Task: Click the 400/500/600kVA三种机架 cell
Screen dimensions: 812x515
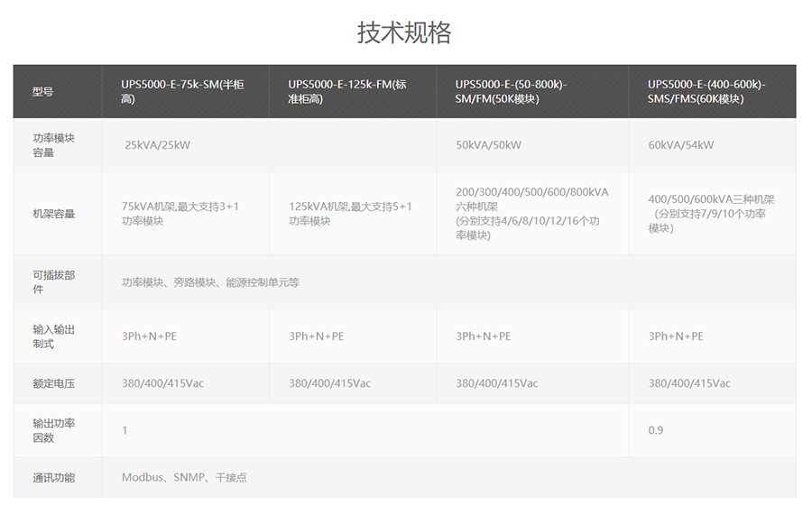Action: (711, 214)
